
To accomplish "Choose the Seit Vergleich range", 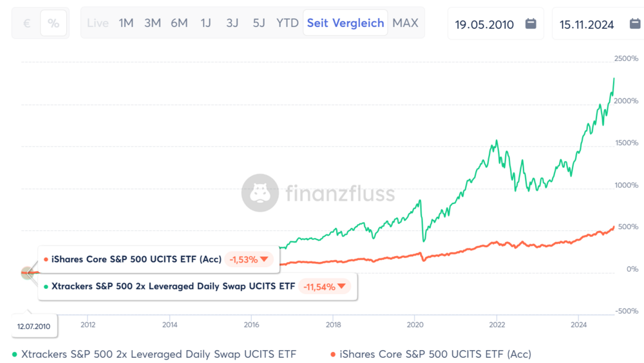I will pyautogui.click(x=345, y=23).
